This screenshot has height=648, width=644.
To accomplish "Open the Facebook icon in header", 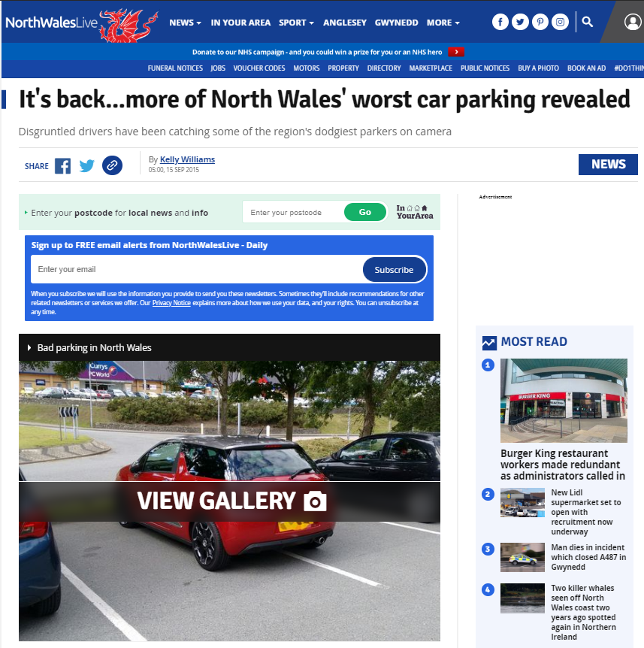I will coord(500,22).
